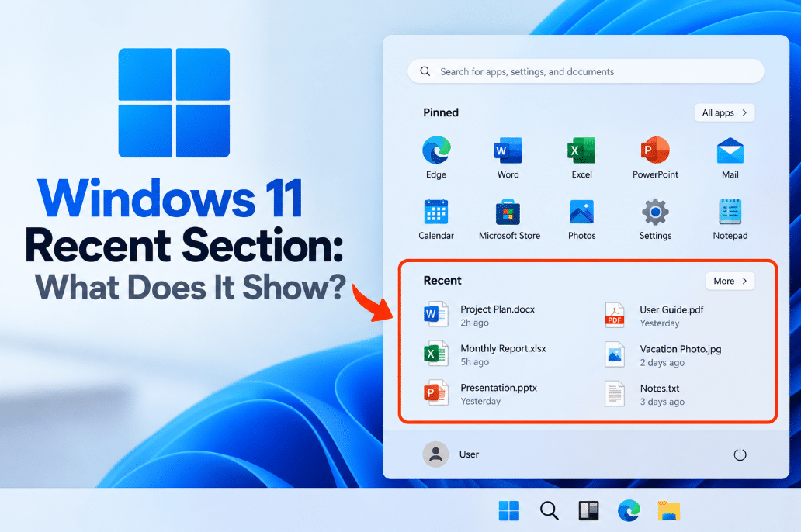Image resolution: width=801 pixels, height=532 pixels.
Task: Click the User account name
Action: pyautogui.click(x=469, y=454)
